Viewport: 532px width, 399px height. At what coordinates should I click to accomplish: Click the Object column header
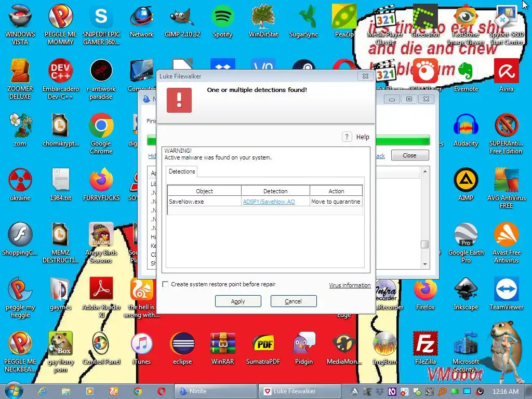(x=204, y=191)
